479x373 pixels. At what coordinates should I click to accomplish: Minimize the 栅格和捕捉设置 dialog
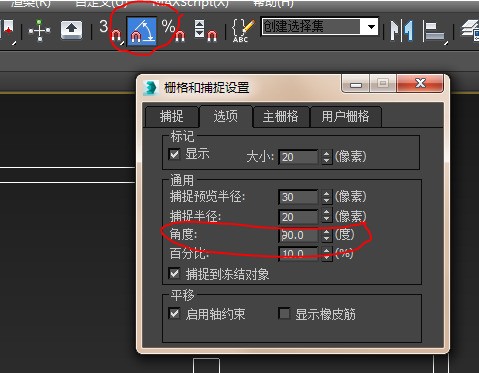pos(355,84)
